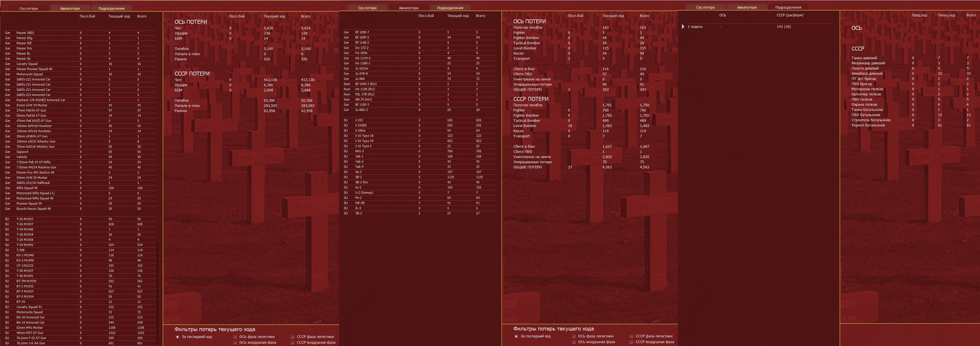Image resolution: width=980 pixels, height=346 pixels.
Task: Open Подразделения tab above the aircraft list
Action: [450, 8]
